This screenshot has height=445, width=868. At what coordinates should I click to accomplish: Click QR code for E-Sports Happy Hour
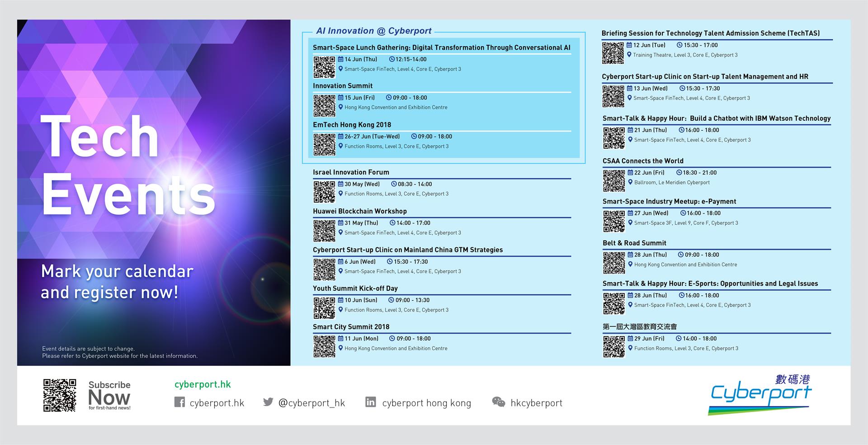pyautogui.click(x=614, y=303)
